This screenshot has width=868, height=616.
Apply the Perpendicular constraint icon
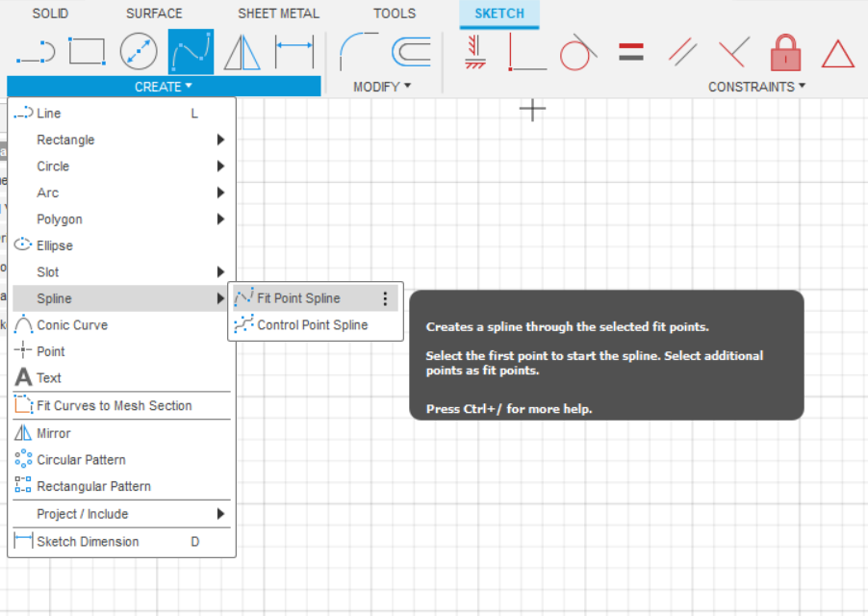pos(734,51)
